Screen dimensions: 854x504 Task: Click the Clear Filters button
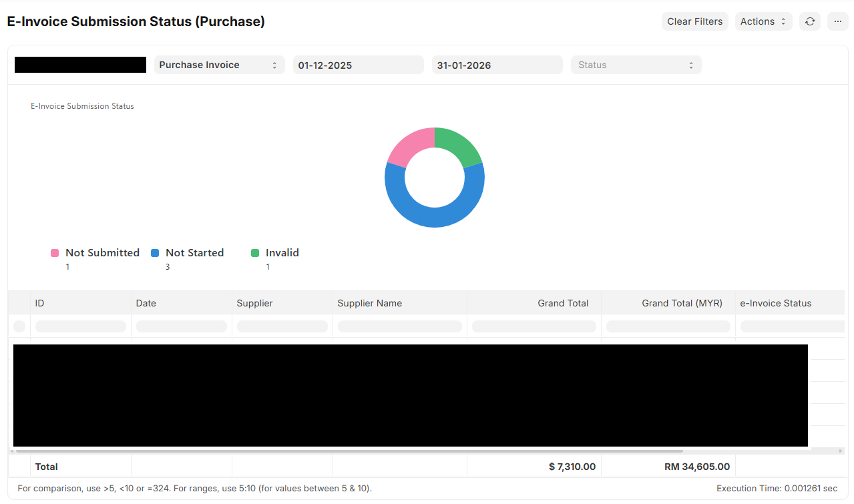click(x=694, y=21)
